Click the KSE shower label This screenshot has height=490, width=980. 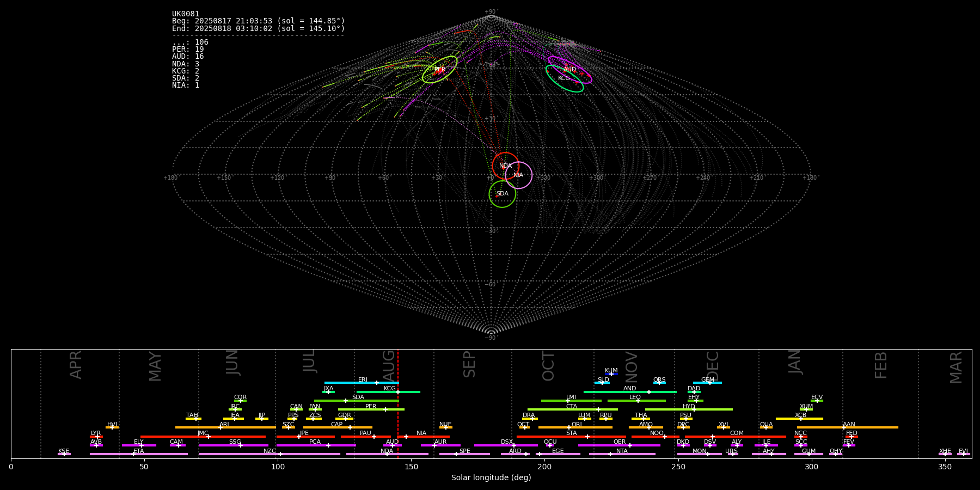64,451
